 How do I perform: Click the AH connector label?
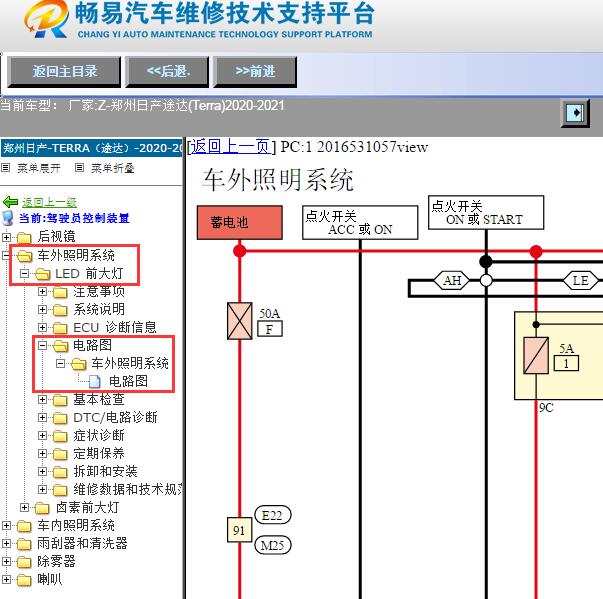click(452, 281)
